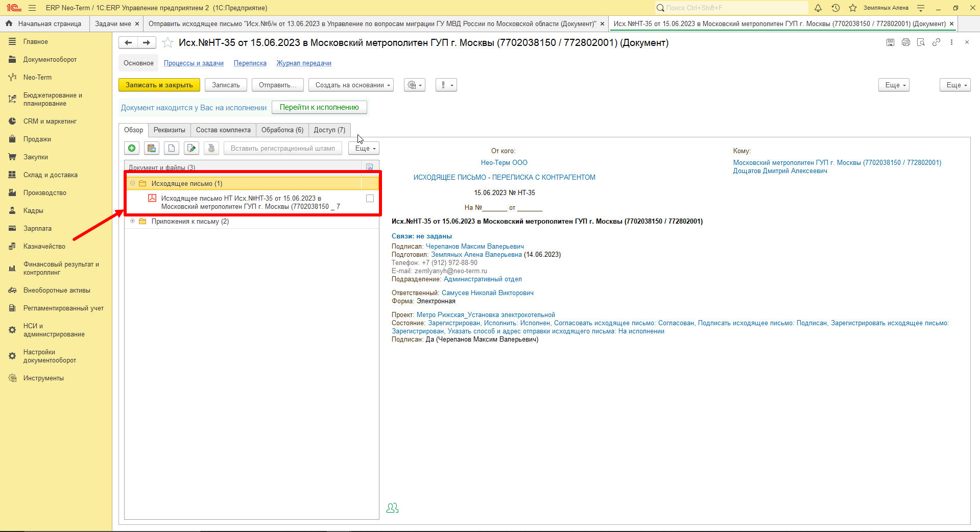Open Документооборот section in the sidebar
The image size is (980, 532).
point(50,59)
